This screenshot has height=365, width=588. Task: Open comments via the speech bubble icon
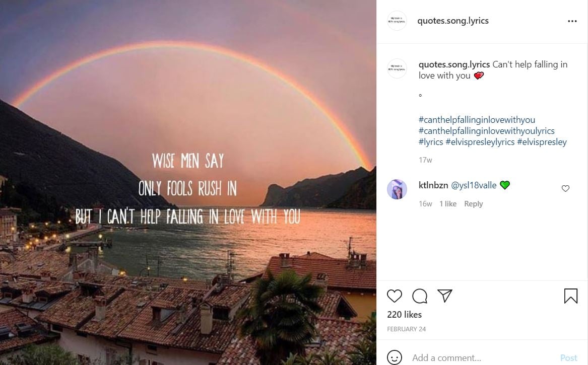coord(419,297)
